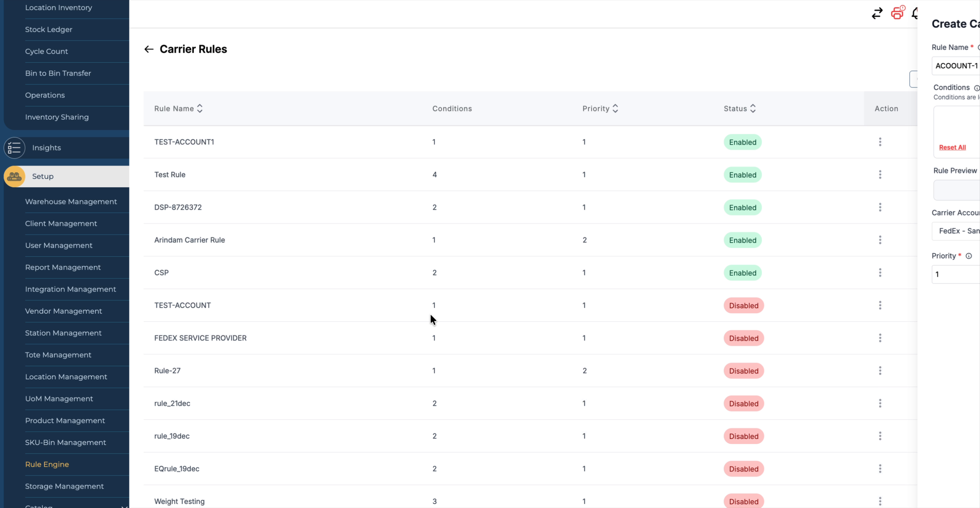Click the info icon next to Priority label
980x508 pixels.
969,256
